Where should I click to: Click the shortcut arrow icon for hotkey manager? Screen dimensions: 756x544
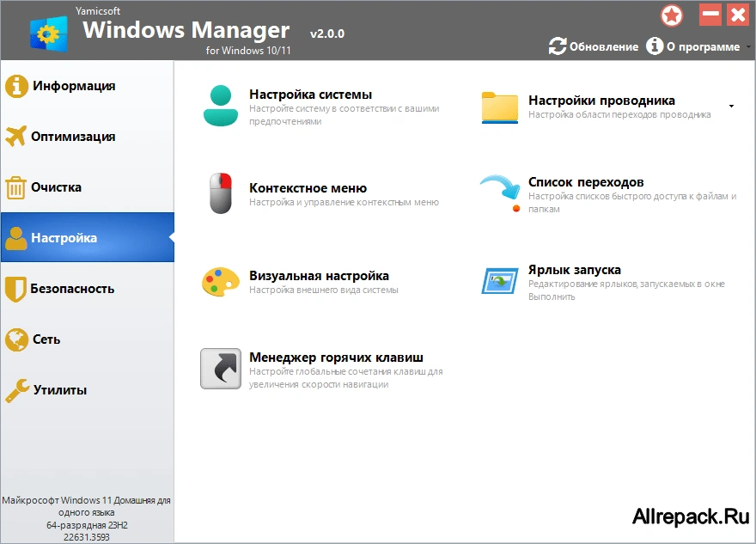[x=221, y=369]
